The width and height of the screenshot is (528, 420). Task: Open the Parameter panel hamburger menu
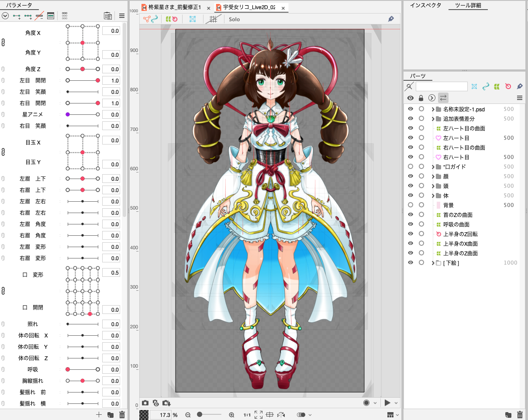tap(122, 16)
